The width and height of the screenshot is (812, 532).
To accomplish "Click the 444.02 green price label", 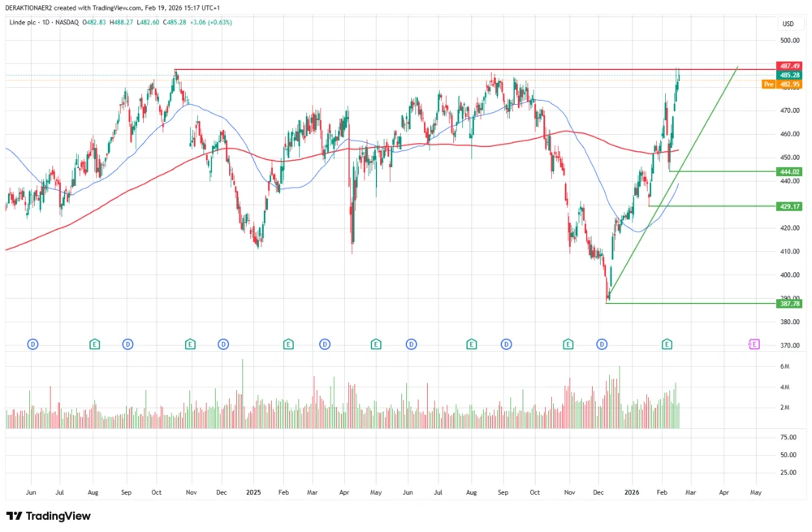I will [x=788, y=171].
